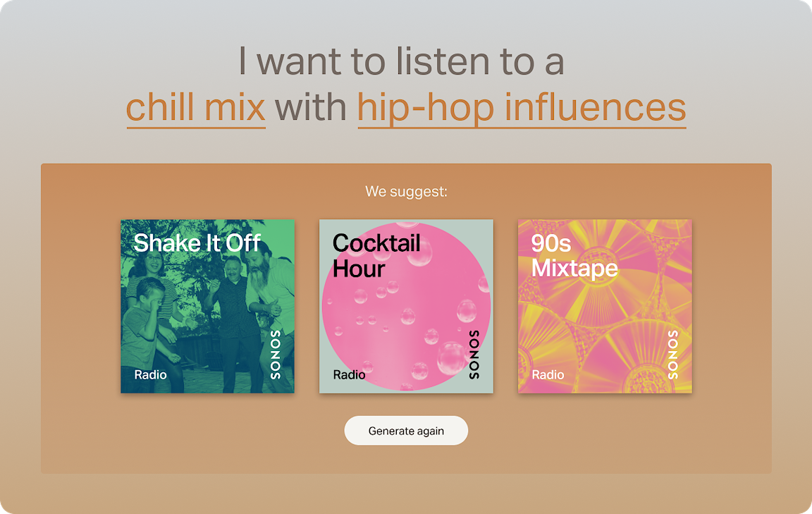Open the "chill mix" mood selector
Viewport: 812px width, 514px height.
196,107
